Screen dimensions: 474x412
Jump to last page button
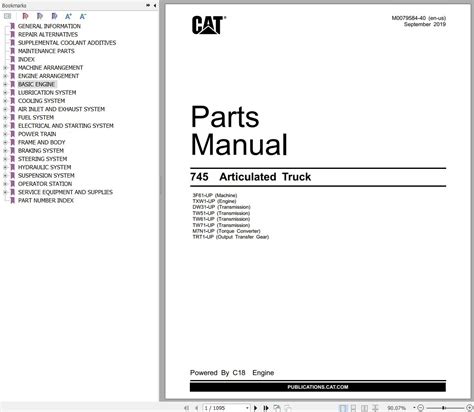[x=266, y=408]
